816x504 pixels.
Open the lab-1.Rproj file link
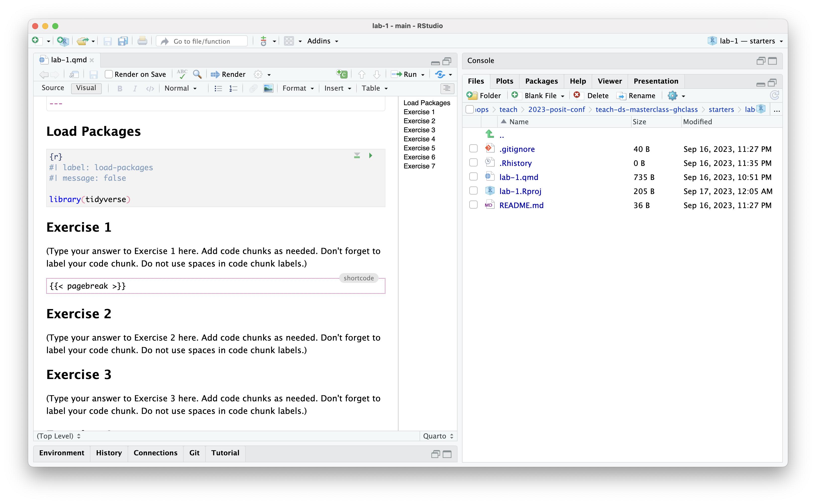520,191
